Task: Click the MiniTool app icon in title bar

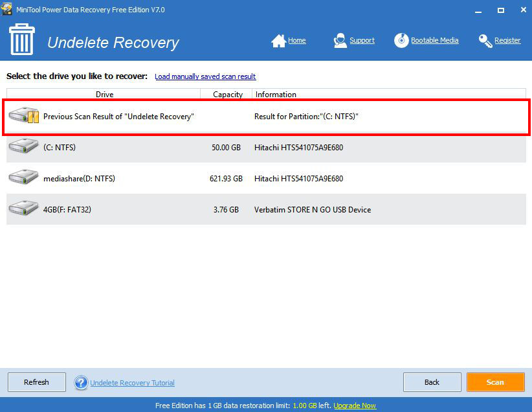Action: (x=6, y=9)
